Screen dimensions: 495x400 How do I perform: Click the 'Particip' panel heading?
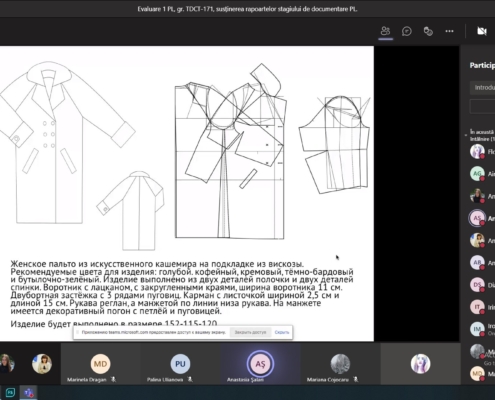pyautogui.click(x=482, y=65)
